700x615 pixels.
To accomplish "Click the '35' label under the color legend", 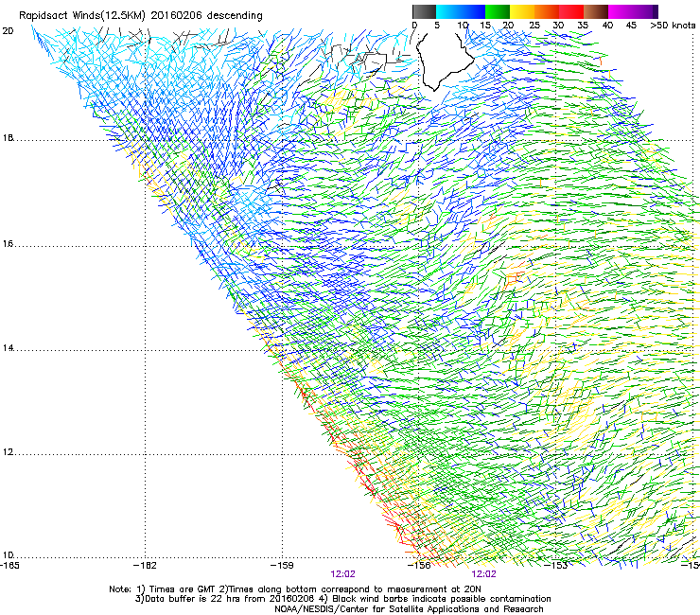I will click(x=583, y=26).
